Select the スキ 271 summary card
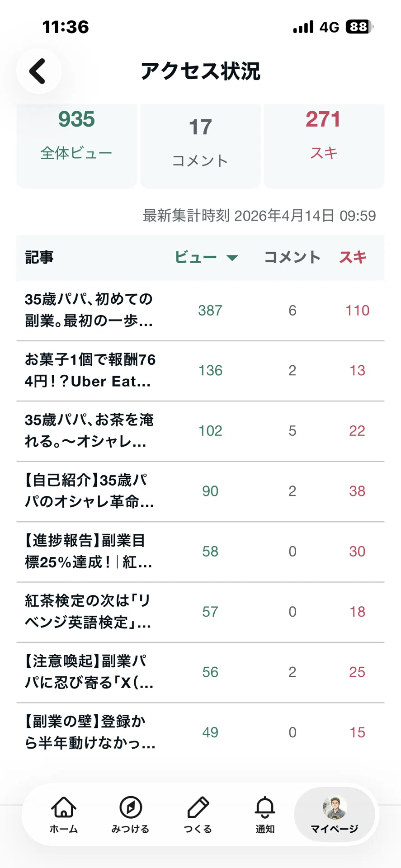This screenshot has height=868, width=401. point(324,146)
